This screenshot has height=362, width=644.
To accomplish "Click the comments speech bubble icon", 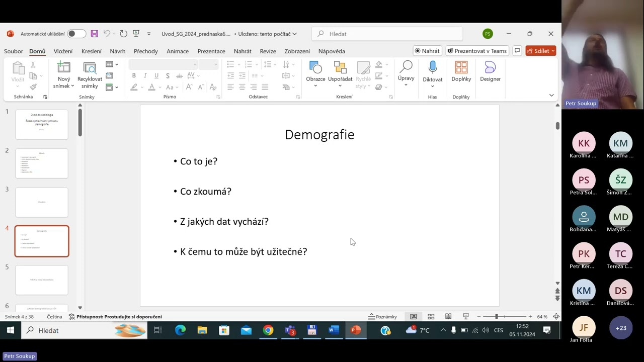I will coord(517,51).
